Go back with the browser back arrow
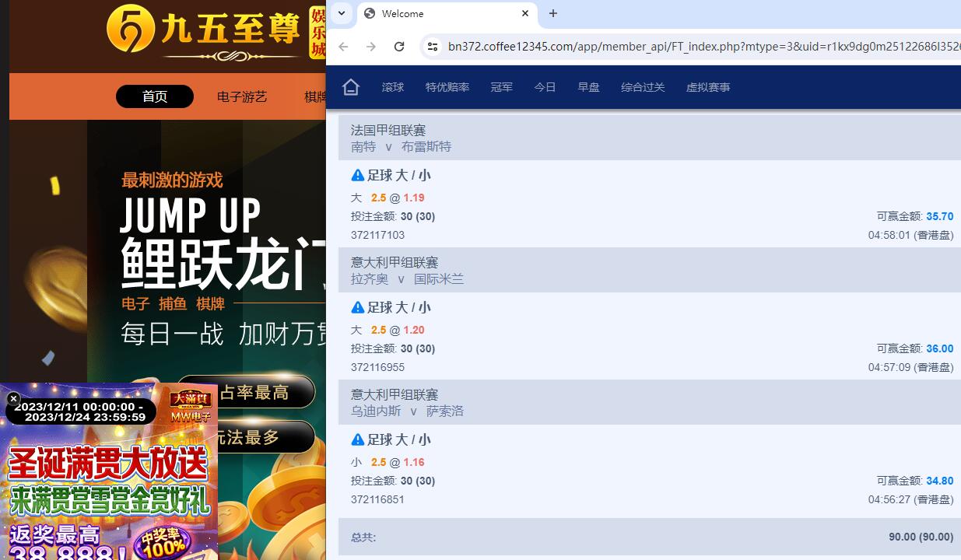 click(x=343, y=47)
